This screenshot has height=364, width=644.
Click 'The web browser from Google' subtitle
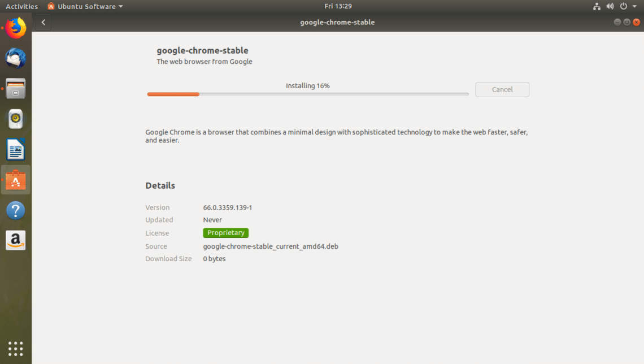(x=204, y=62)
